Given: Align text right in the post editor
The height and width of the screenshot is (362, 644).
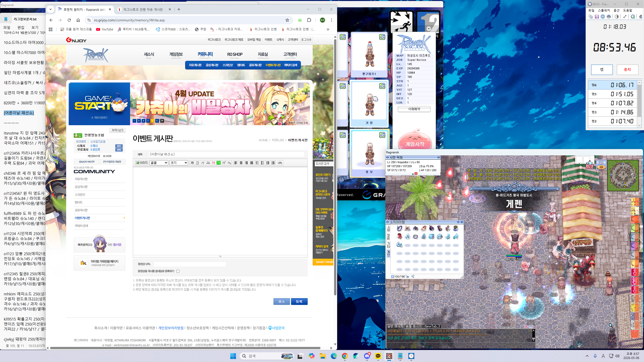Looking at the screenshot, I should pyautogui.click(x=246, y=163).
